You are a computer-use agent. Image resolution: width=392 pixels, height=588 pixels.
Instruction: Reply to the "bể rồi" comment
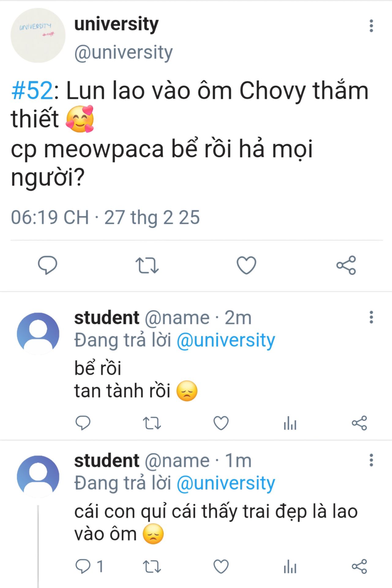coord(83,423)
